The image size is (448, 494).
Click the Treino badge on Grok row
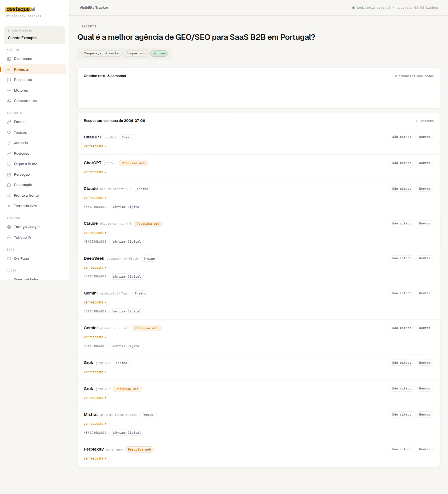coord(122,363)
